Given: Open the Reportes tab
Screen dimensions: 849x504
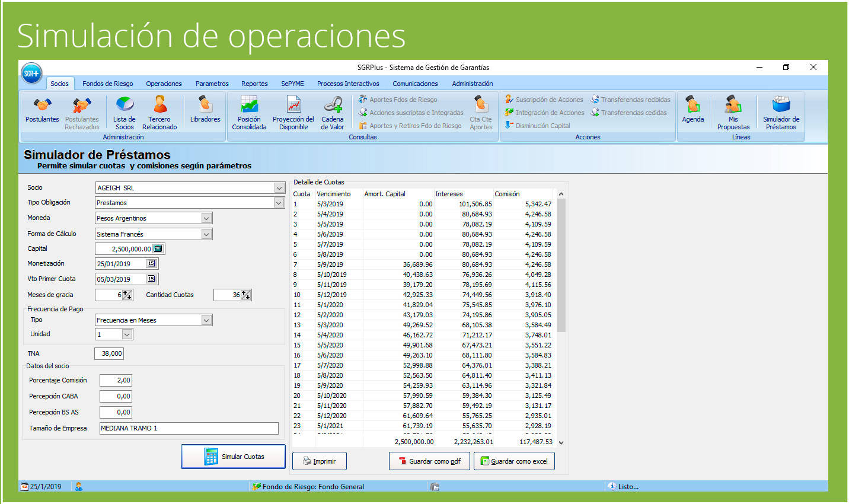Looking at the screenshot, I should tap(254, 84).
